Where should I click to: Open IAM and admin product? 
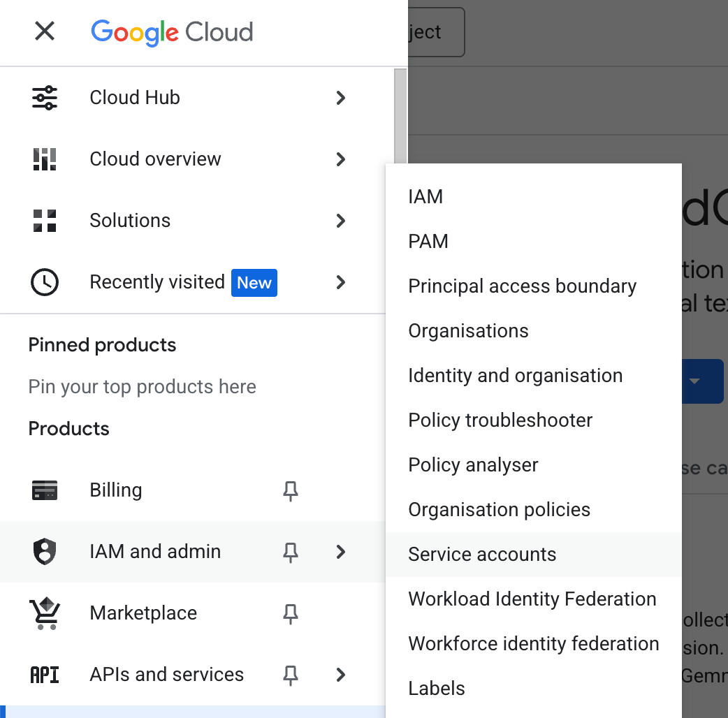pyautogui.click(x=193, y=551)
